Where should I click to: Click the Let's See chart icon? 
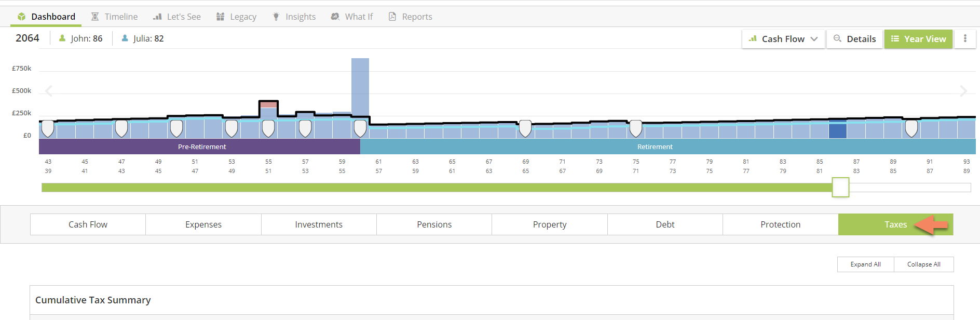(157, 17)
